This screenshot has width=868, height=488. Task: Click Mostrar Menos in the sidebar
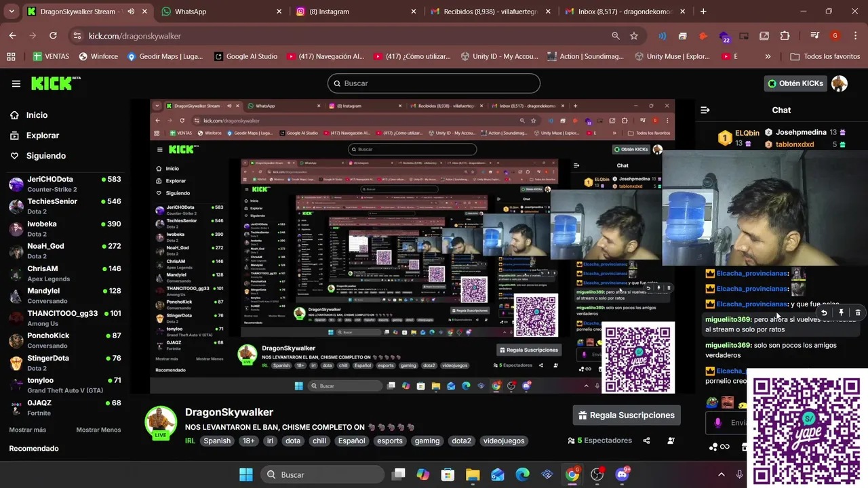click(x=98, y=430)
